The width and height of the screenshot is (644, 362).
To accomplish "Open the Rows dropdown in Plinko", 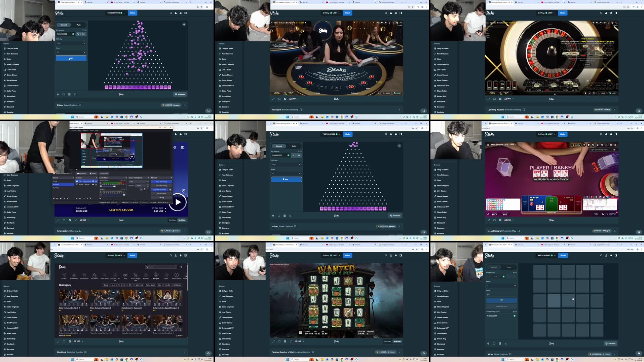I will [x=71, y=52].
